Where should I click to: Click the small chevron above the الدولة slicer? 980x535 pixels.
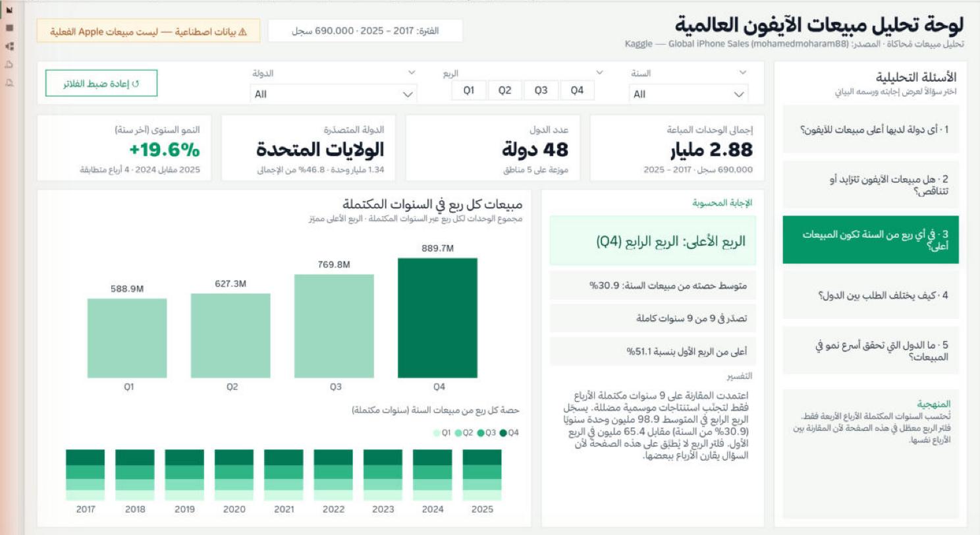pyautogui.click(x=412, y=72)
